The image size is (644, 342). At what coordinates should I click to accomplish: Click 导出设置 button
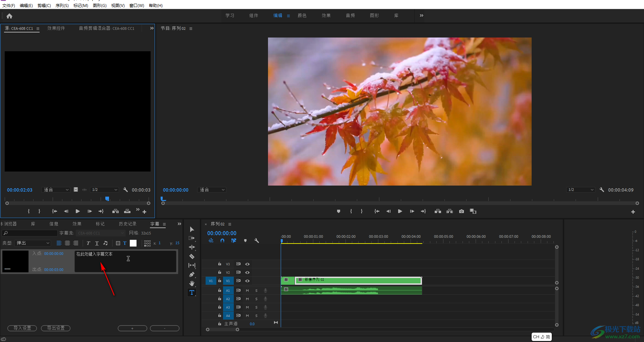(56, 328)
